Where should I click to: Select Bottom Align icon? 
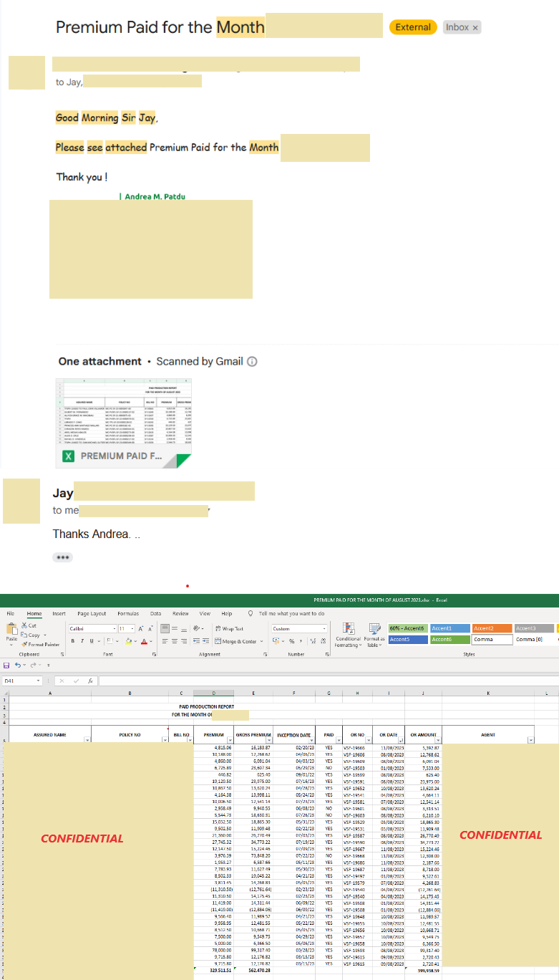[184, 628]
